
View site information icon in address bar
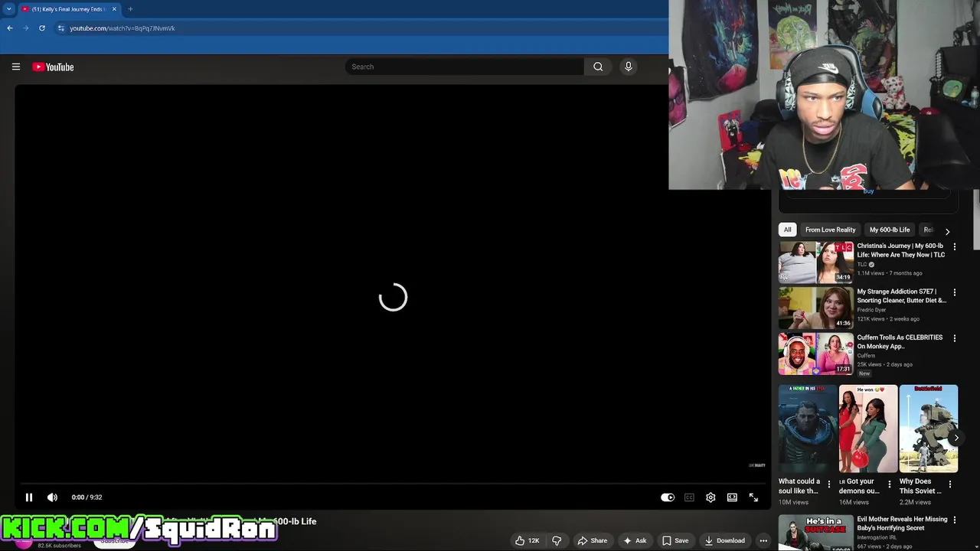(60, 28)
